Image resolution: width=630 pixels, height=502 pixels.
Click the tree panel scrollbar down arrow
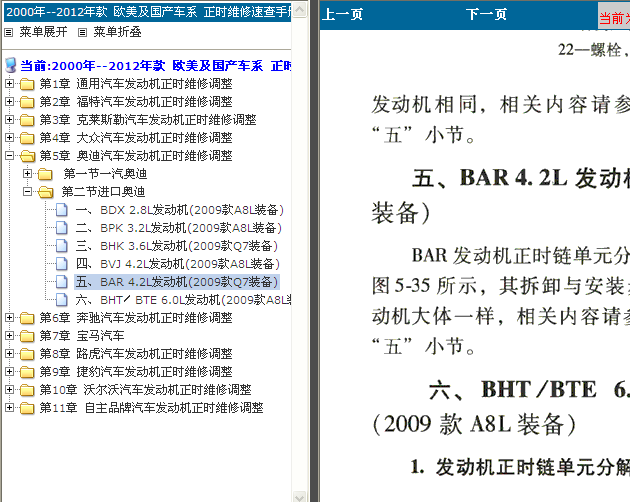299,496
